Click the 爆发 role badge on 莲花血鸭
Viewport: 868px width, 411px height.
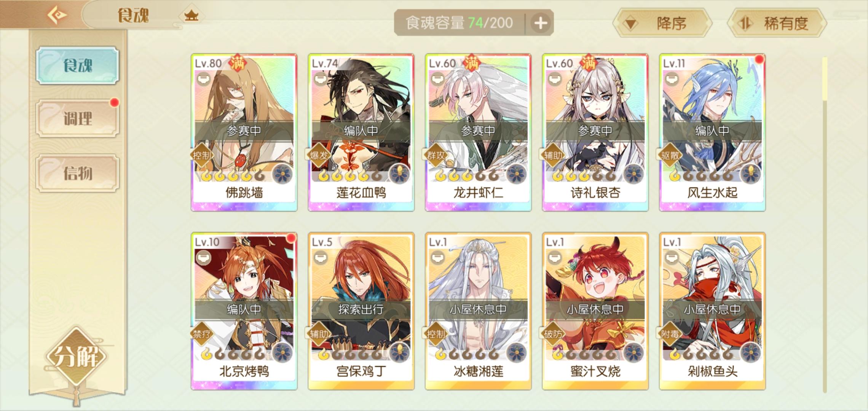coord(319,155)
